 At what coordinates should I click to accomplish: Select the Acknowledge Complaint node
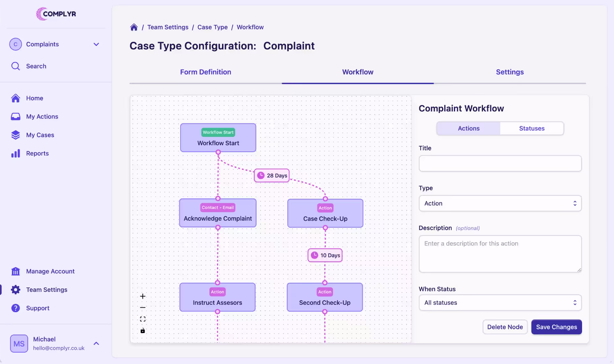(x=218, y=213)
